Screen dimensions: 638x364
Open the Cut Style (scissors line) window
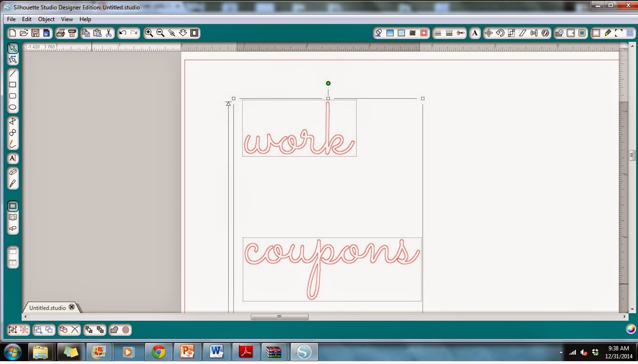click(x=460, y=33)
